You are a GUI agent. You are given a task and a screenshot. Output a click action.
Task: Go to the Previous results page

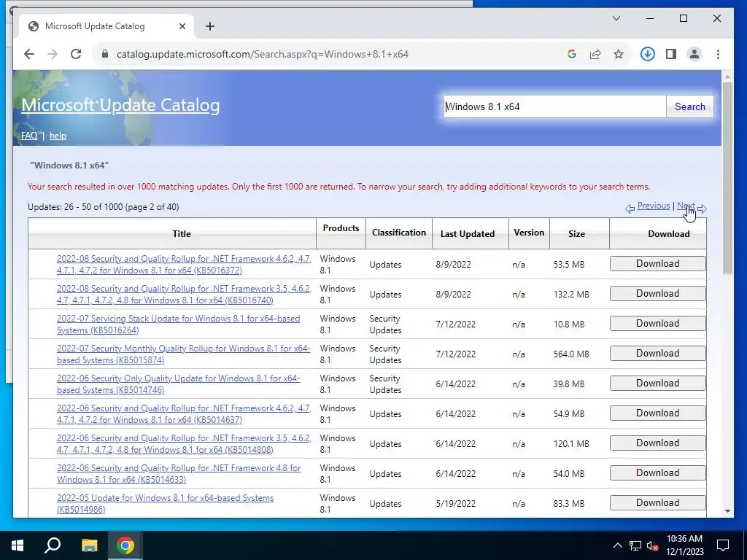[x=653, y=205]
